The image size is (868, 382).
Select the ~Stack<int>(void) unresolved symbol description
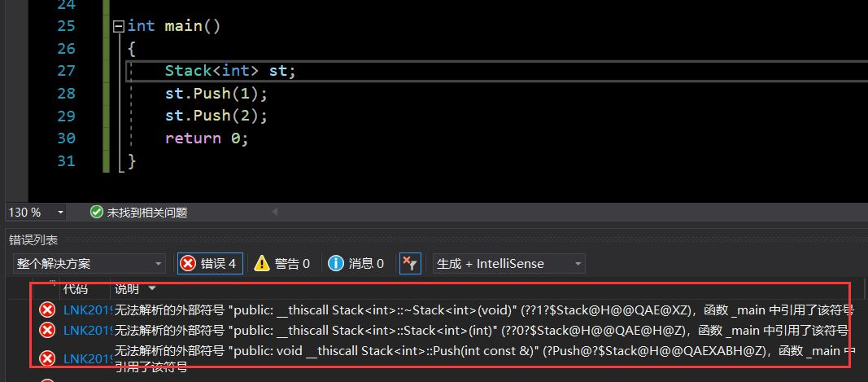click(x=484, y=310)
